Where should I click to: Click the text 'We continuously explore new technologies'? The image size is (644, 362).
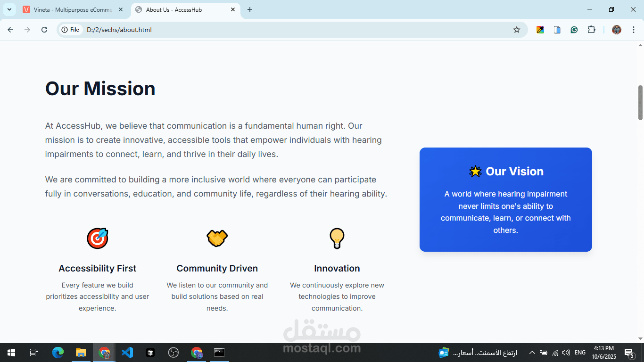tap(337, 296)
